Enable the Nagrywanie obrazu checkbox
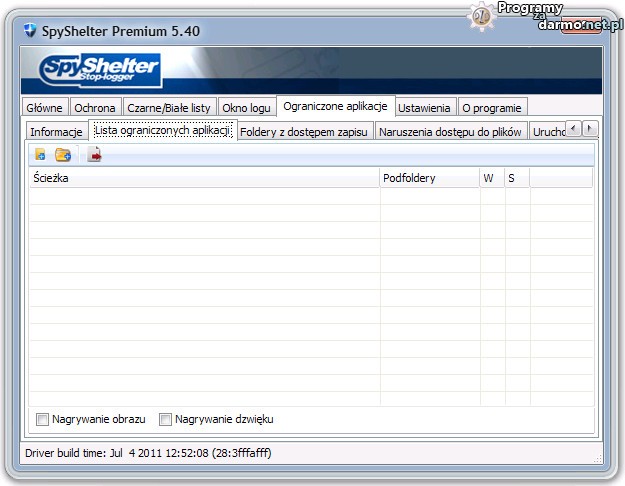The height and width of the screenshot is (486, 625). point(42,419)
